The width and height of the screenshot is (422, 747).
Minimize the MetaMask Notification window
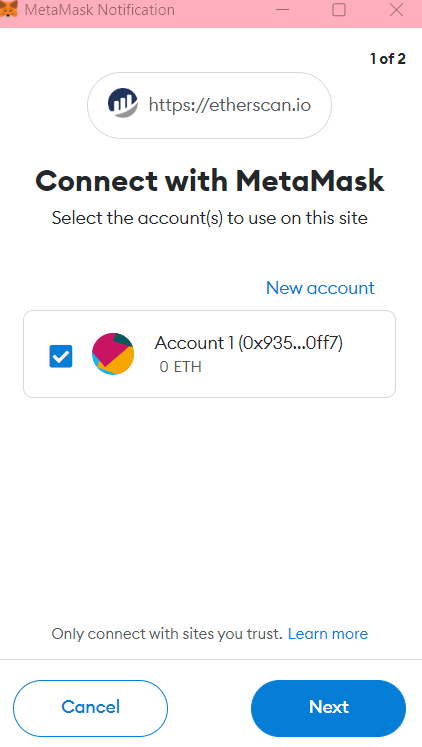[x=282, y=10]
